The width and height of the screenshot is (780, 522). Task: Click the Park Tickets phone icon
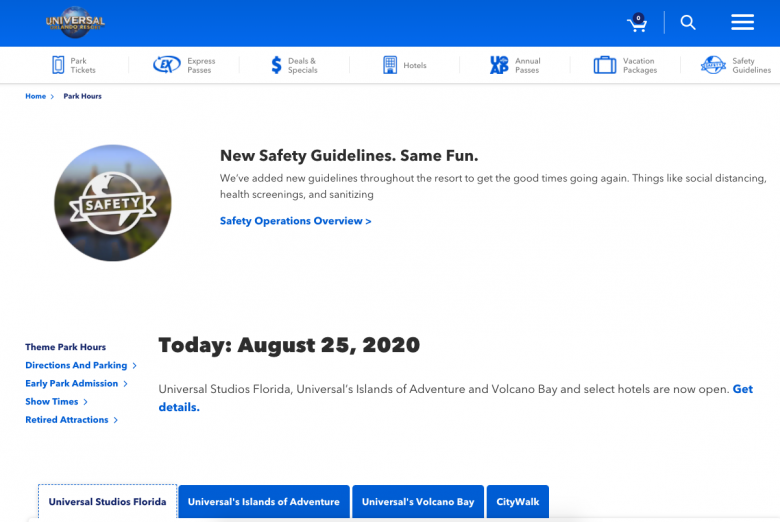(x=58, y=65)
